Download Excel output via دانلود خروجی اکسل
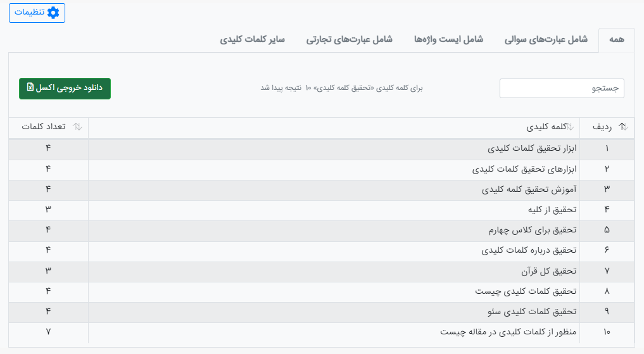The height and width of the screenshot is (354, 644). point(65,88)
